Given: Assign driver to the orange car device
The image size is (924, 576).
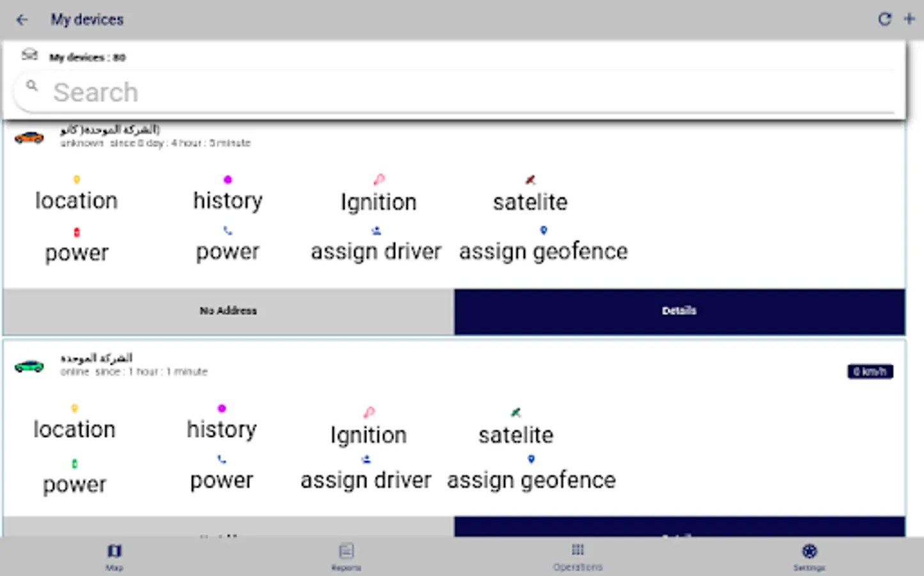Looking at the screenshot, I should [376, 244].
